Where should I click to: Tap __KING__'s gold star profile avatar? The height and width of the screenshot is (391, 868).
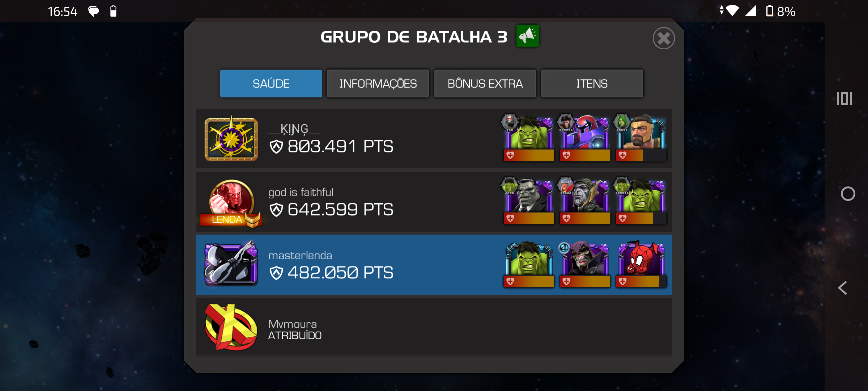point(231,139)
